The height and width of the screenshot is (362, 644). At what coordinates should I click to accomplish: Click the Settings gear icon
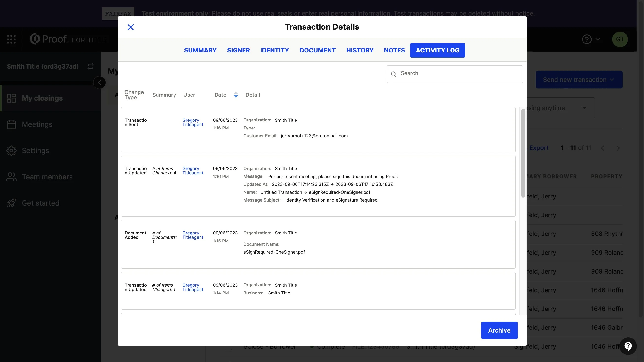pyautogui.click(x=11, y=150)
